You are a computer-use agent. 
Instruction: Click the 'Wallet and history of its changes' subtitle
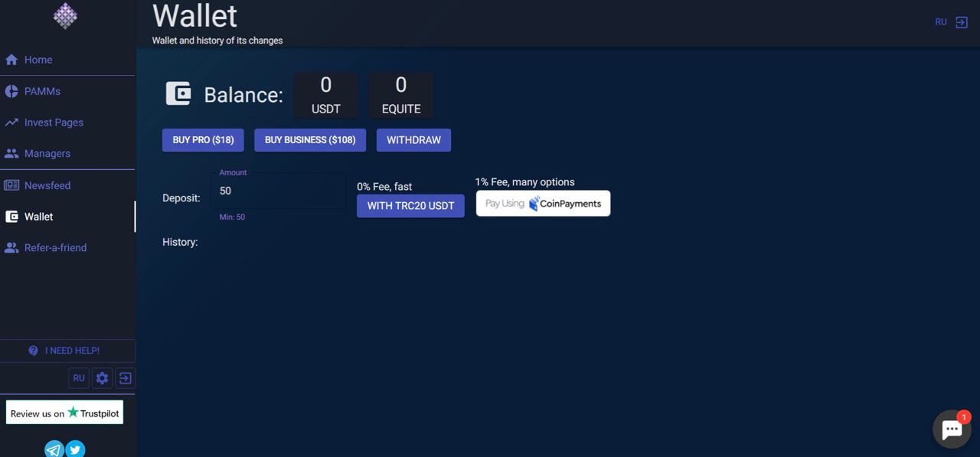[x=217, y=41]
